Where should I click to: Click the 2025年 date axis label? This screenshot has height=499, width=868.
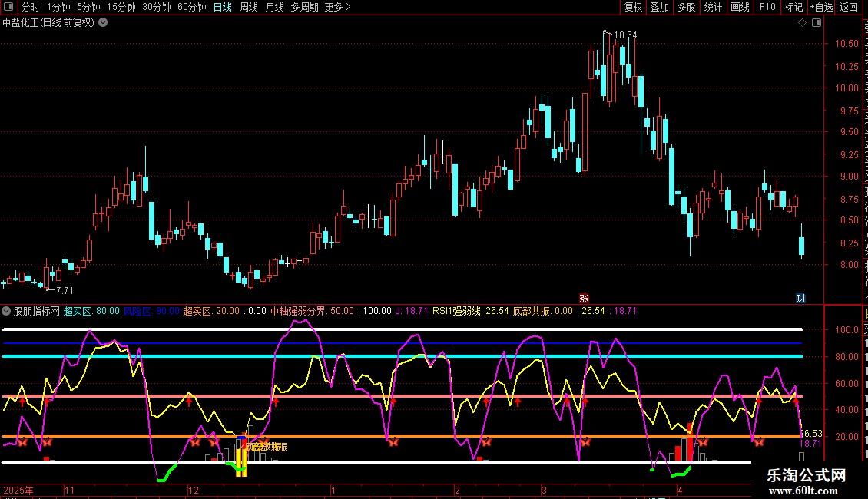pos(18,490)
